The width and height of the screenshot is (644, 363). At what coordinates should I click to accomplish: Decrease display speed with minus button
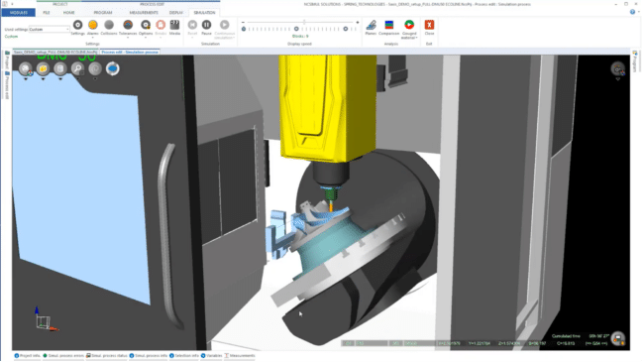point(243,22)
